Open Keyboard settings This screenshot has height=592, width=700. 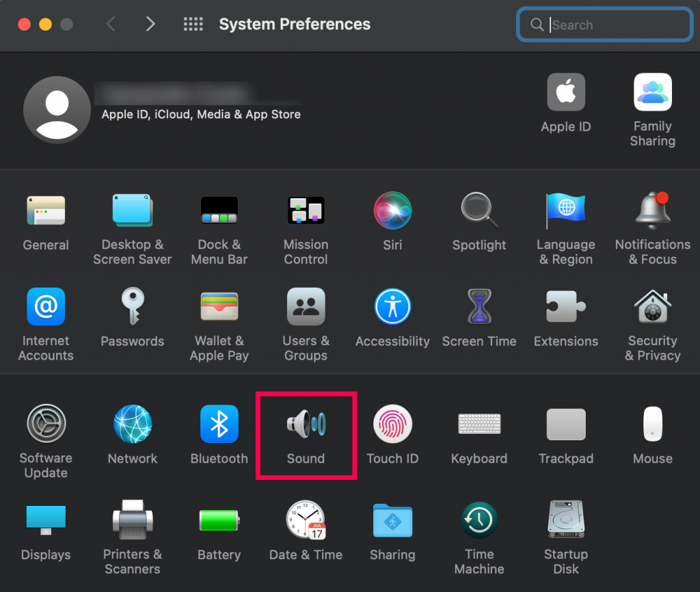pos(479,435)
